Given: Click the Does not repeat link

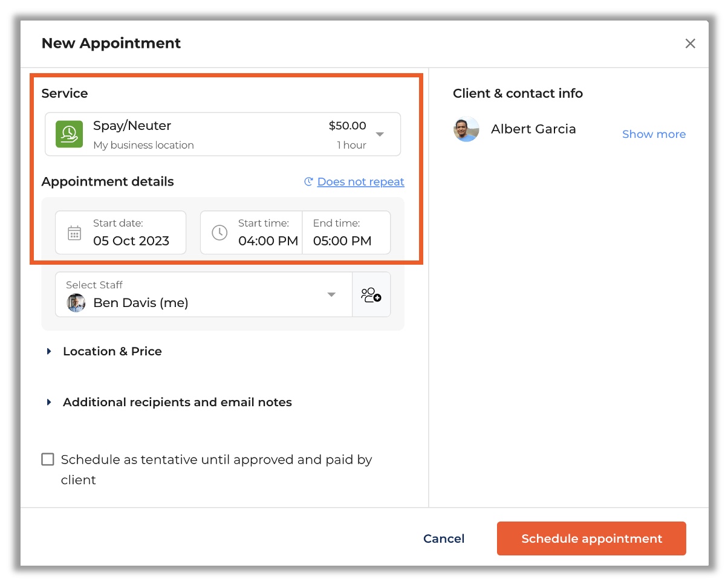Looking at the screenshot, I should point(360,182).
